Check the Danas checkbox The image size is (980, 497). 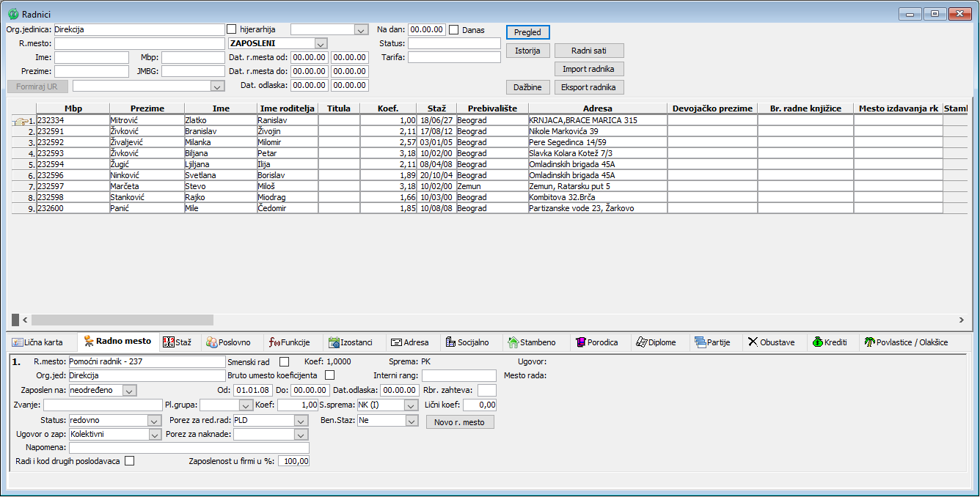pyautogui.click(x=454, y=30)
